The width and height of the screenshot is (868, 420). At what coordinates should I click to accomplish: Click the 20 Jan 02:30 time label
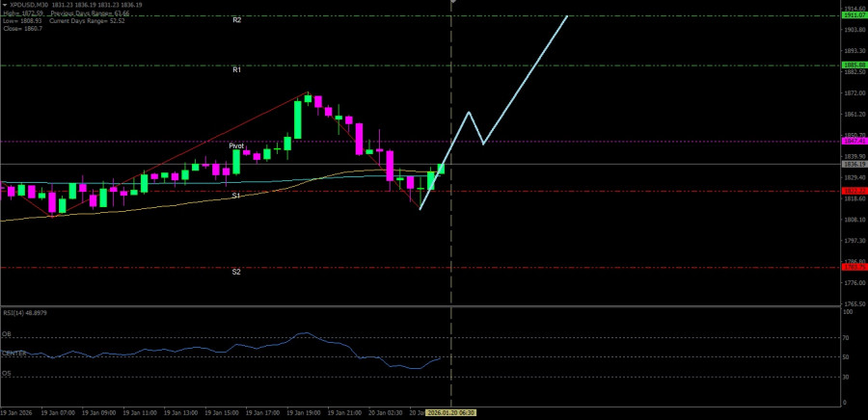[386, 413]
